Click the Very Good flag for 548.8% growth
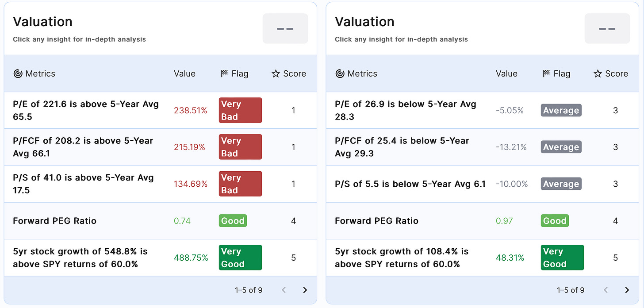644x308 pixels. pyautogui.click(x=240, y=258)
